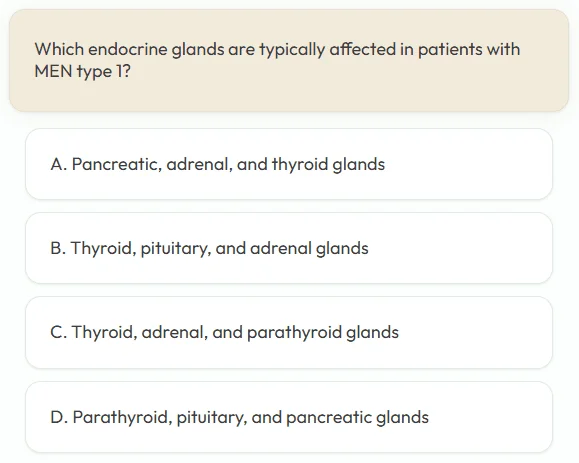The width and height of the screenshot is (579, 463).
Task: Click 'thyroid glands' at end of option A
Action: pos(328,165)
